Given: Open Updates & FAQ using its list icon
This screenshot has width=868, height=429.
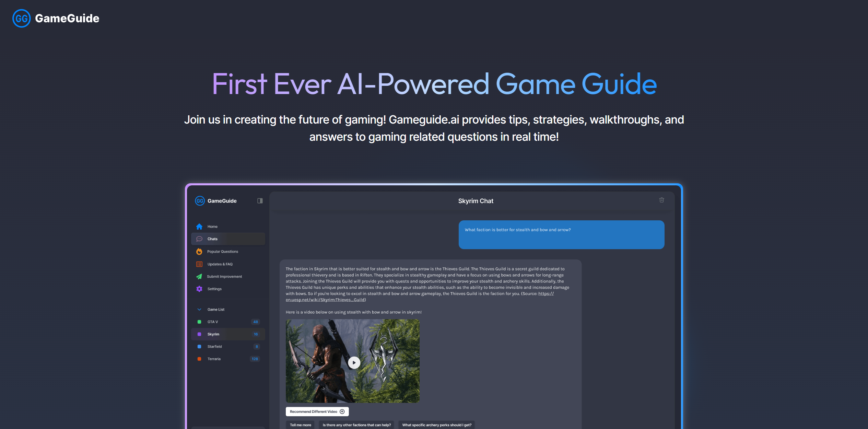Looking at the screenshot, I should [x=199, y=264].
